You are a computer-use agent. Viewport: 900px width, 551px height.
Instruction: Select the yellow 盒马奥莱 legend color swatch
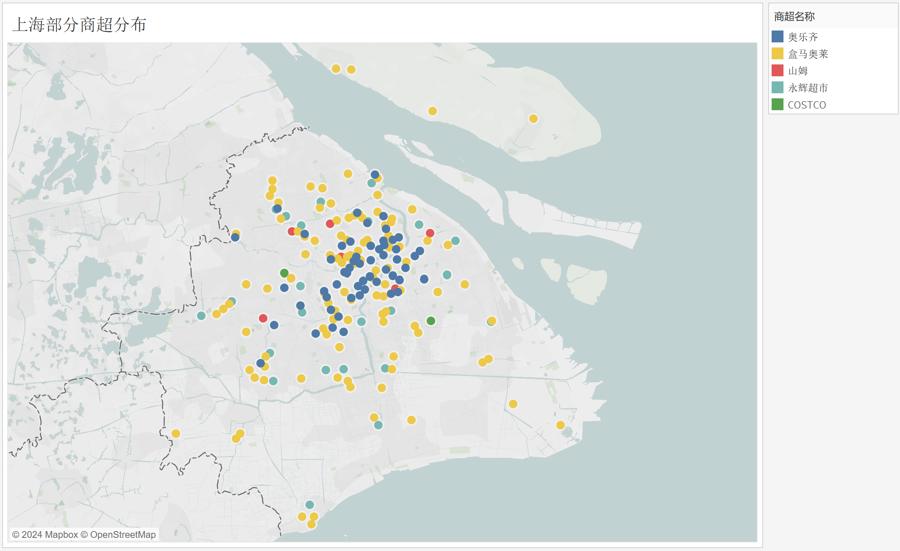(x=777, y=53)
